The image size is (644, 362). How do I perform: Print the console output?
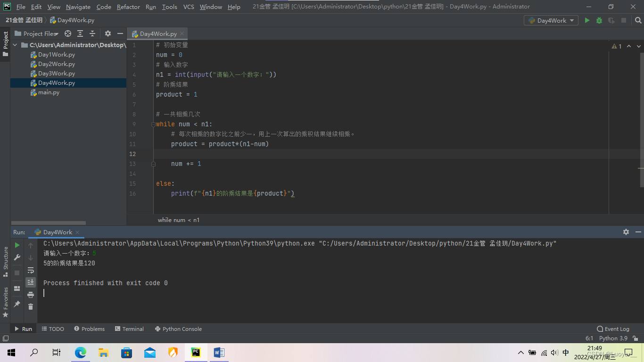pyautogui.click(x=31, y=294)
